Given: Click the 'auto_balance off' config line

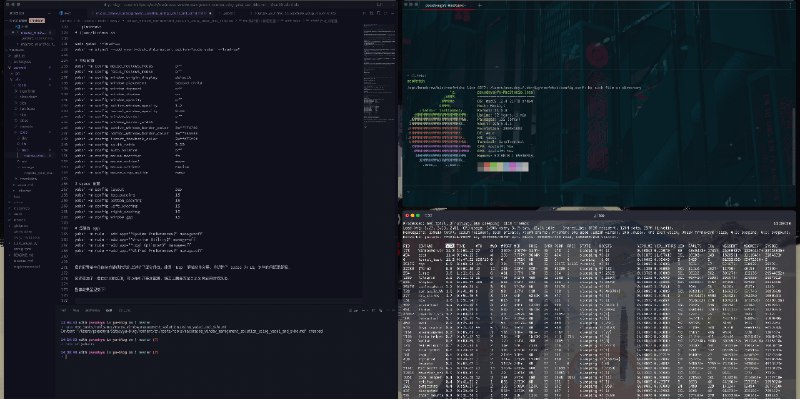Looking at the screenshot, I should pyautogui.click(x=129, y=150).
